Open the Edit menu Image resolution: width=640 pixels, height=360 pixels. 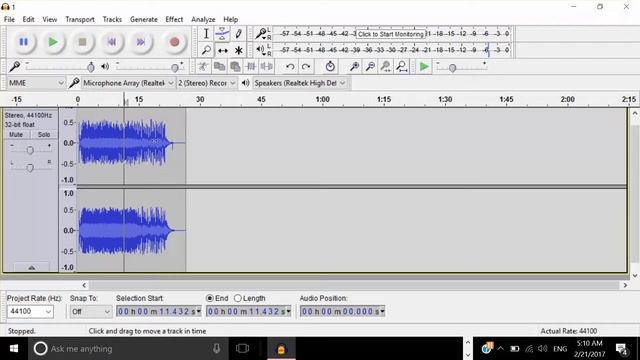tap(28, 19)
